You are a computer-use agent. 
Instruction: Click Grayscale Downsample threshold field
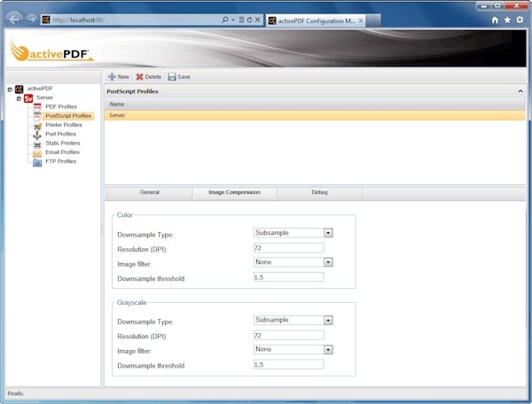(x=288, y=364)
